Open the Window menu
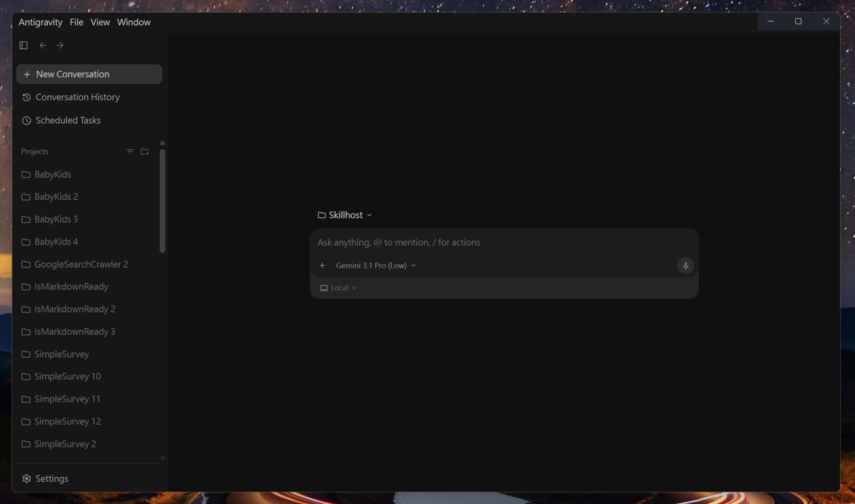The width and height of the screenshot is (855, 504). click(x=134, y=22)
